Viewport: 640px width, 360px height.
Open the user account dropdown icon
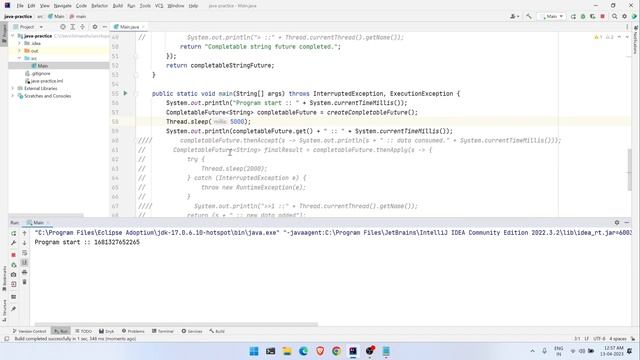click(x=514, y=16)
